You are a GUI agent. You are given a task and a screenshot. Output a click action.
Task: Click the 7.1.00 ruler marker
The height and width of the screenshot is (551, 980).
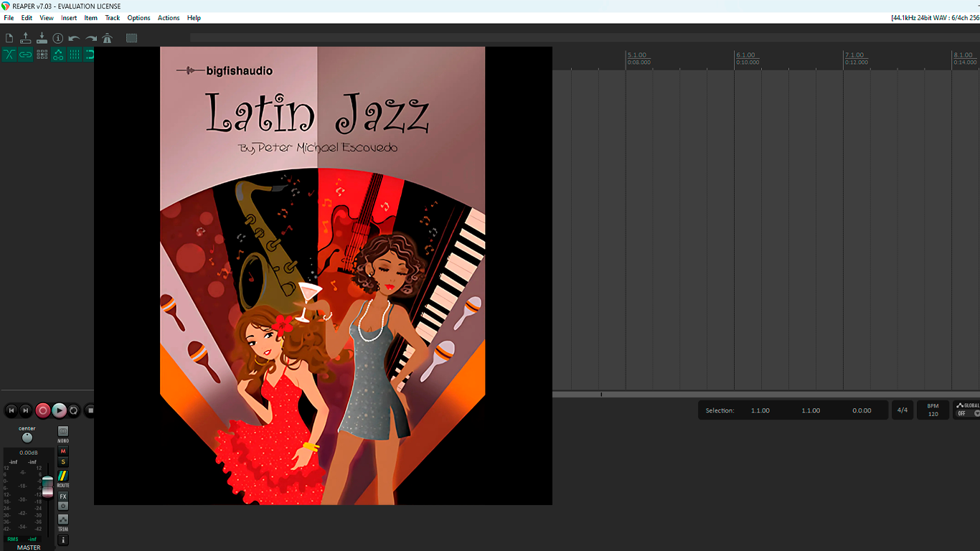pos(854,55)
